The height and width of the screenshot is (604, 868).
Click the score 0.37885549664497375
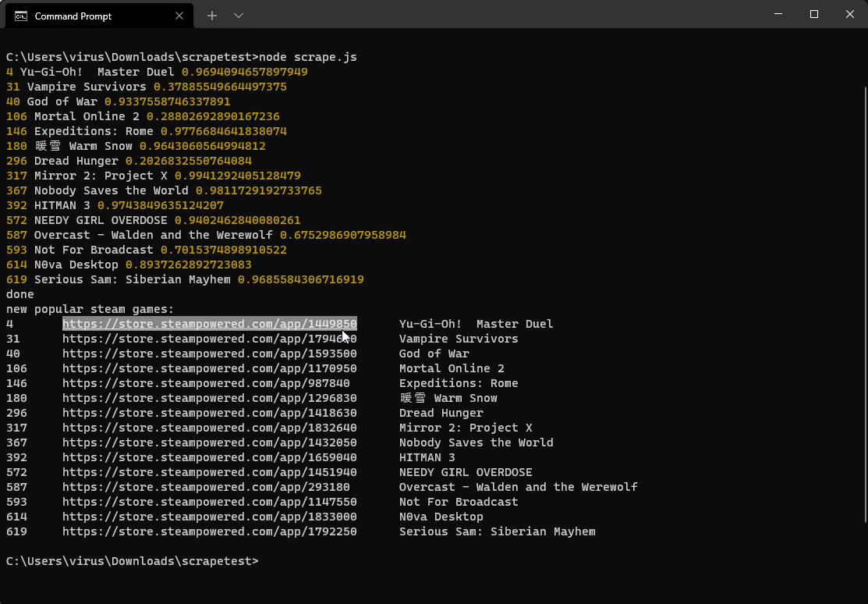(x=220, y=87)
